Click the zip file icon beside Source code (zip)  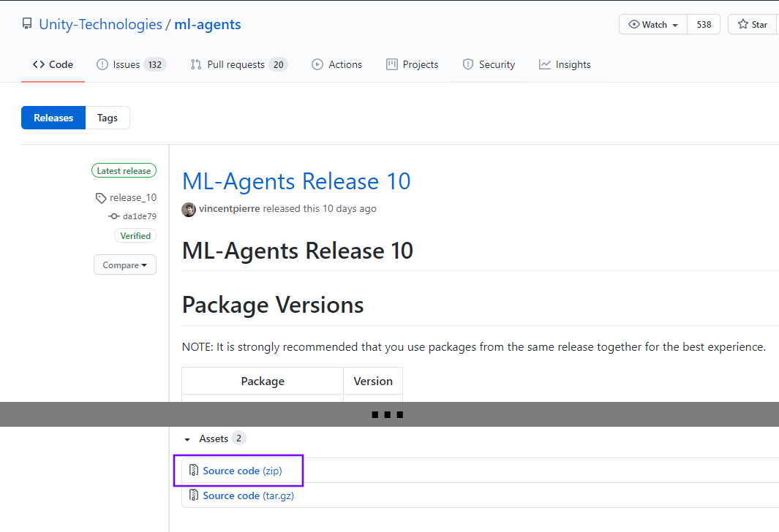[x=194, y=471]
